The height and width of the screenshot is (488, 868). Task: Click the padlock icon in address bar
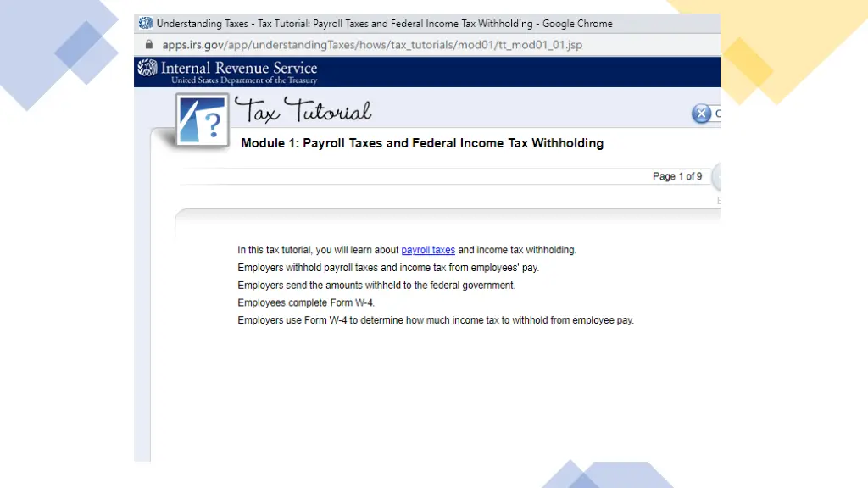pyautogui.click(x=149, y=45)
